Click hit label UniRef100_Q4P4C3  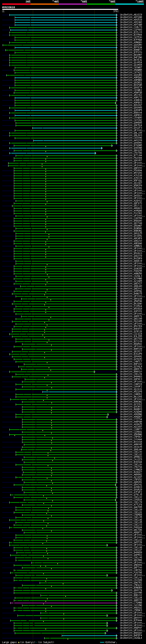click(131, 379)
